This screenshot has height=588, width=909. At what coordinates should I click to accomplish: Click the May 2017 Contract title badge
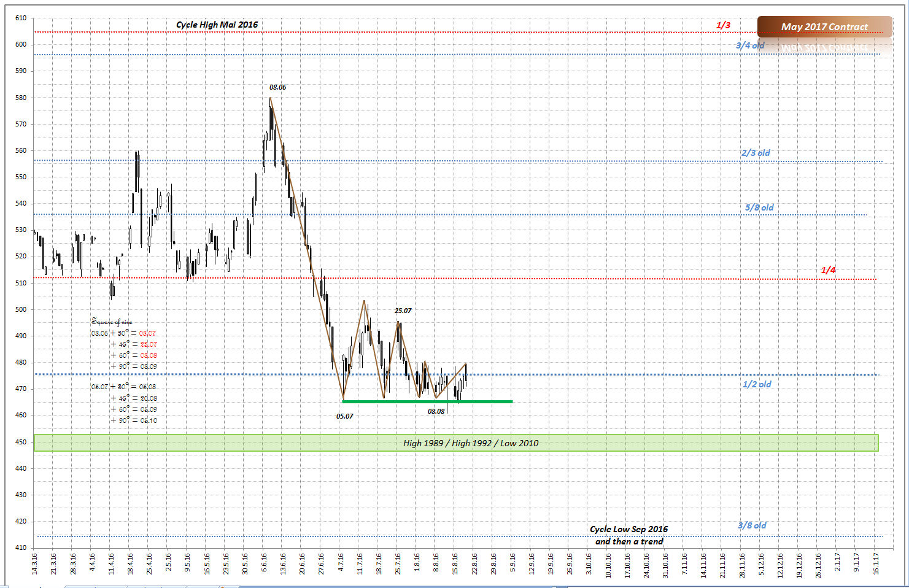coord(824,26)
